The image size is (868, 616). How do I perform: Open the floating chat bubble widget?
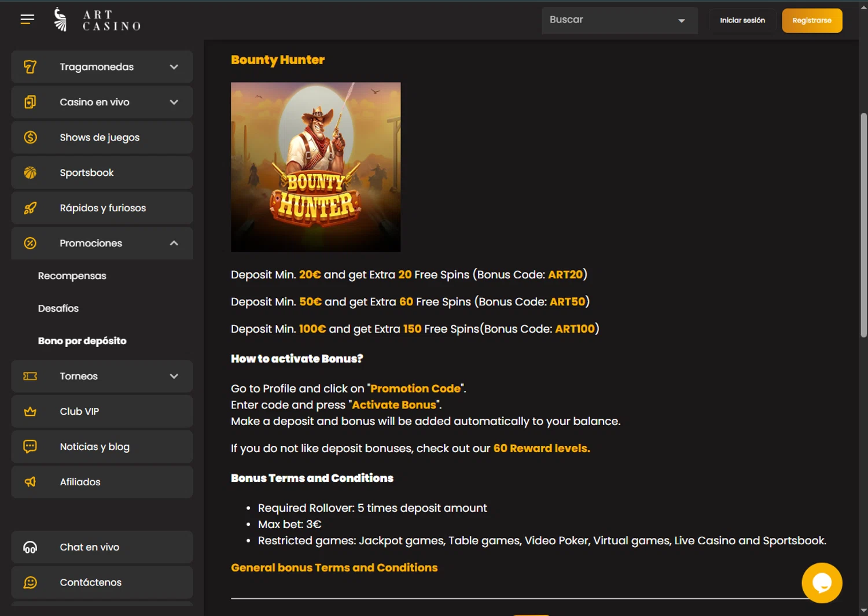[x=822, y=583]
